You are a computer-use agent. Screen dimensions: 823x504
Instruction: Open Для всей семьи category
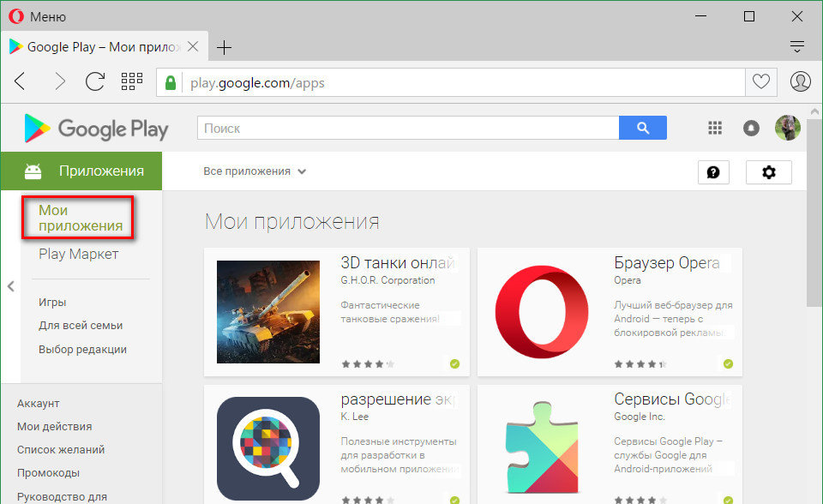tap(81, 326)
